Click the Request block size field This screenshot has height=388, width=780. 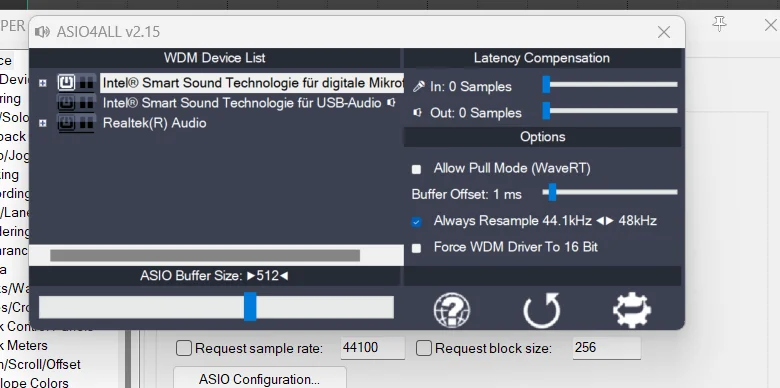606,348
